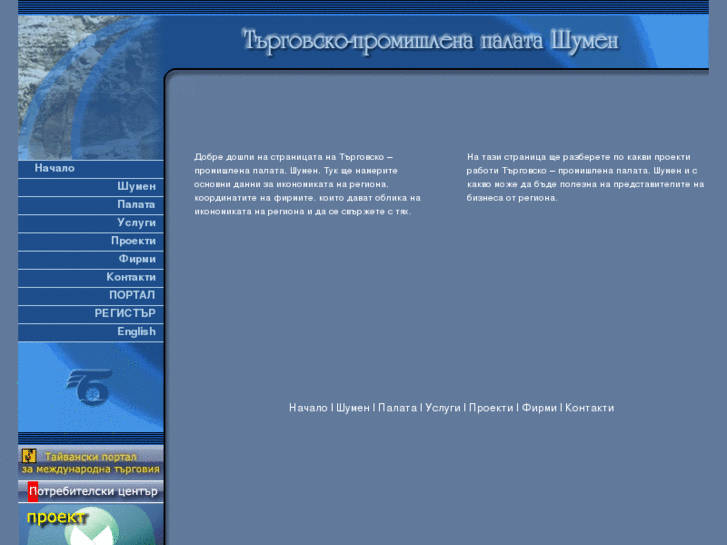Follow the footer link Контакти
The width and height of the screenshot is (727, 545).
589,408
